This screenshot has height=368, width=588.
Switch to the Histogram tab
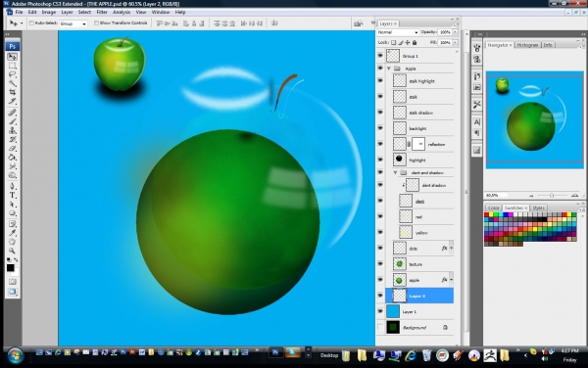click(527, 45)
